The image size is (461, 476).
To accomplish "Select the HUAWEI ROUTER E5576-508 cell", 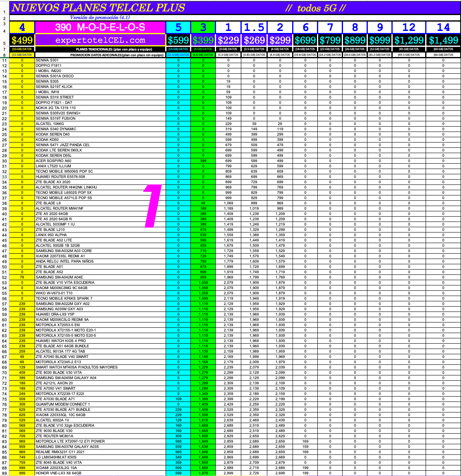I will coord(100,177).
